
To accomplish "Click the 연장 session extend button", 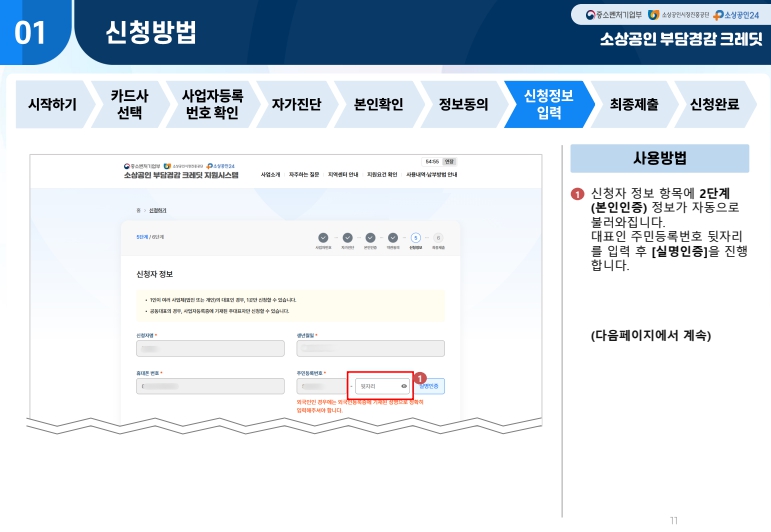I will (x=449, y=161).
